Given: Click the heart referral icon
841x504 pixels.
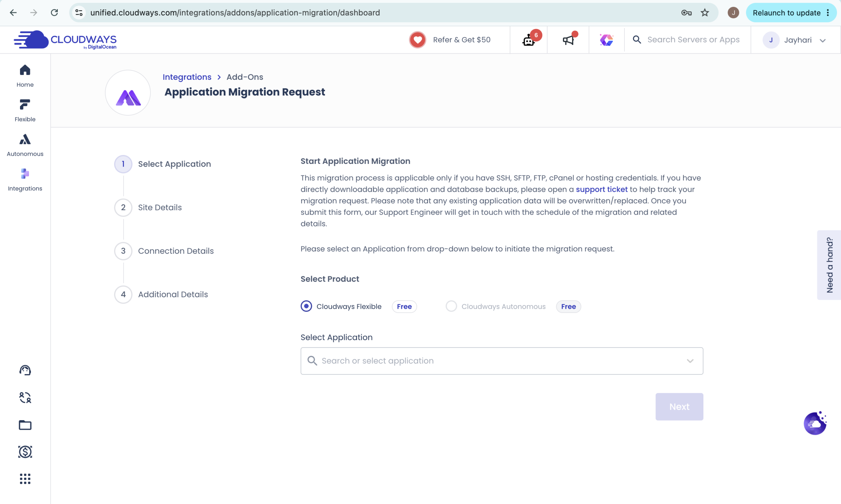Looking at the screenshot, I should pos(418,40).
